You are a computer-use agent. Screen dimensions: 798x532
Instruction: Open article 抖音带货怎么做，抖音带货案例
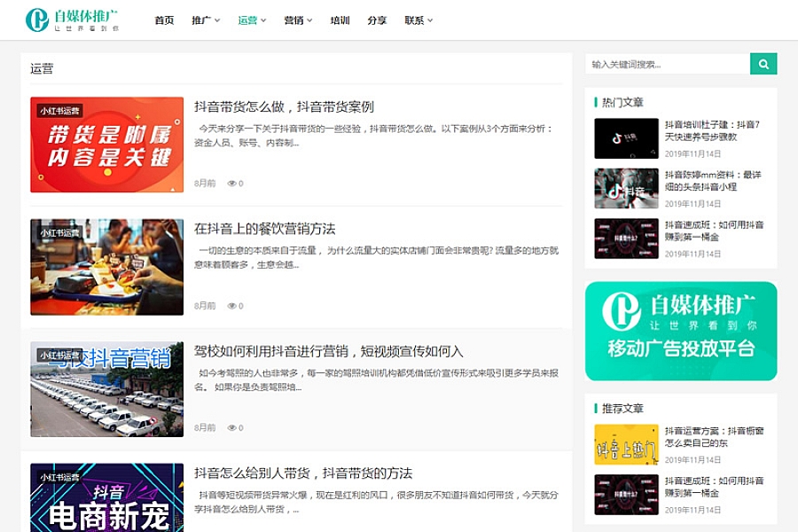tap(284, 107)
